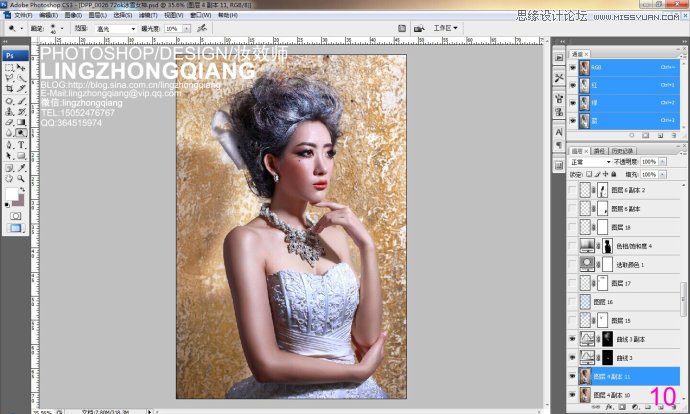Open the 工作区 workspace dropdown

coord(445,28)
